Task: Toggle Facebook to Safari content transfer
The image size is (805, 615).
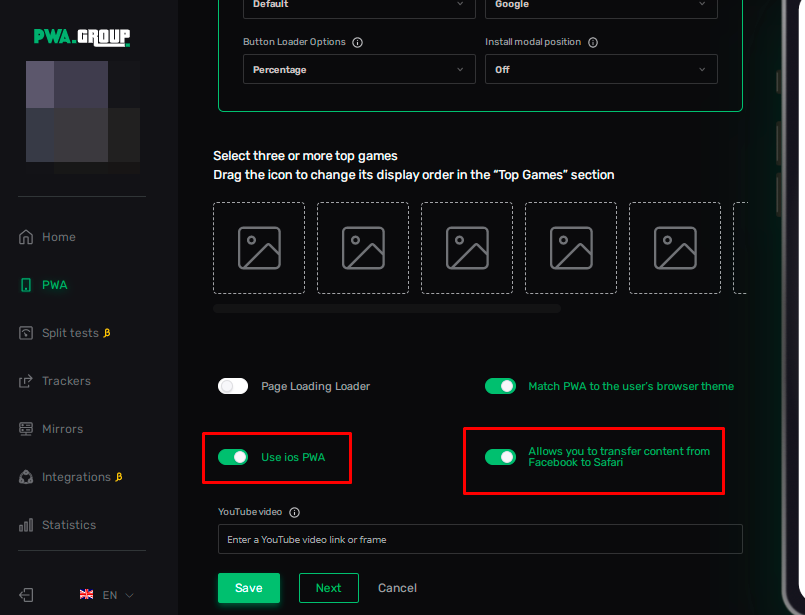Action: pyautogui.click(x=500, y=457)
